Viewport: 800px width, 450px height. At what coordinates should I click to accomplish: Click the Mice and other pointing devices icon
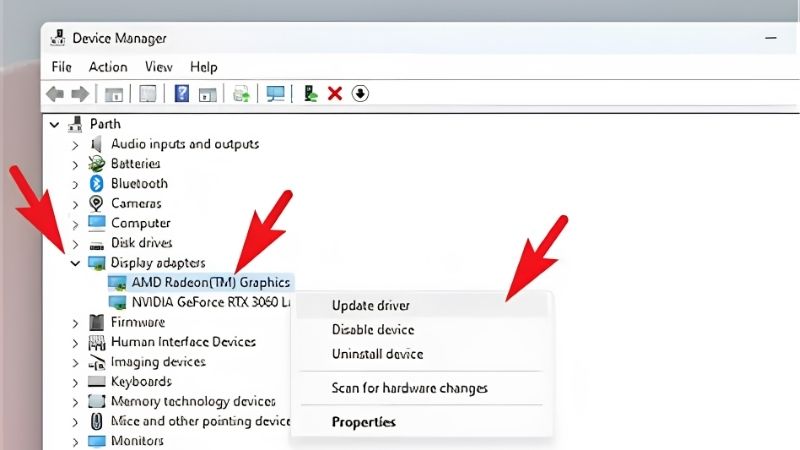pyautogui.click(x=96, y=421)
